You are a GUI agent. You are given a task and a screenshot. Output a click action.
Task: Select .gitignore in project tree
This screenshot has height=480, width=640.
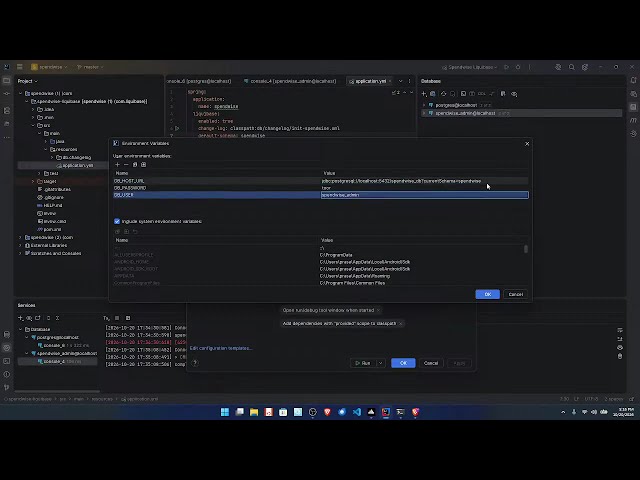click(51, 198)
